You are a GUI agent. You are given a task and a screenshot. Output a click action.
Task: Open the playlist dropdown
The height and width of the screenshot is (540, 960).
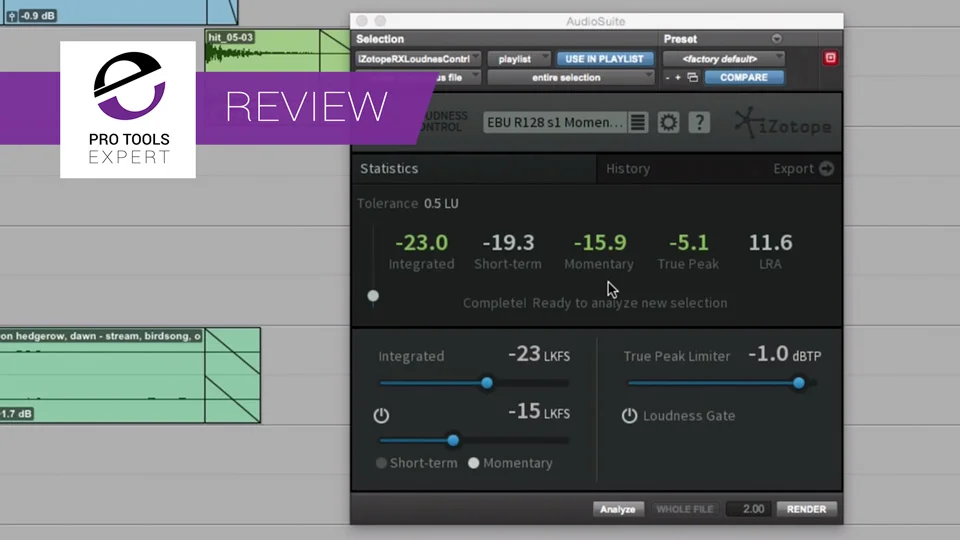click(519, 59)
